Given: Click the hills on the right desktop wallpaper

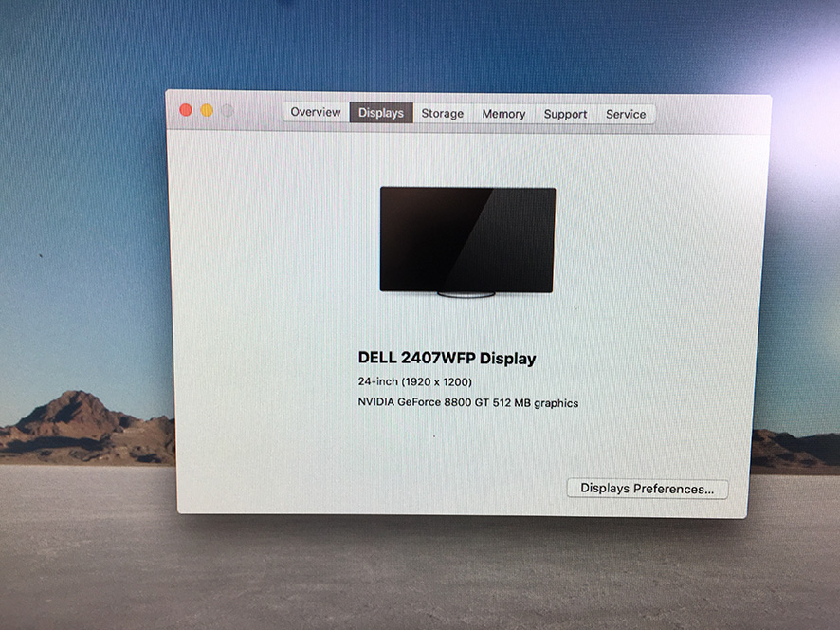Looking at the screenshot, I should click(x=796, y=448).
